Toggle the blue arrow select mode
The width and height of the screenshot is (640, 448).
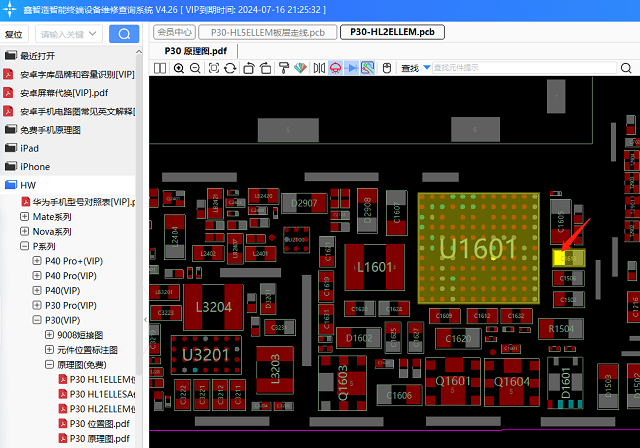click(x=352, y=68)
